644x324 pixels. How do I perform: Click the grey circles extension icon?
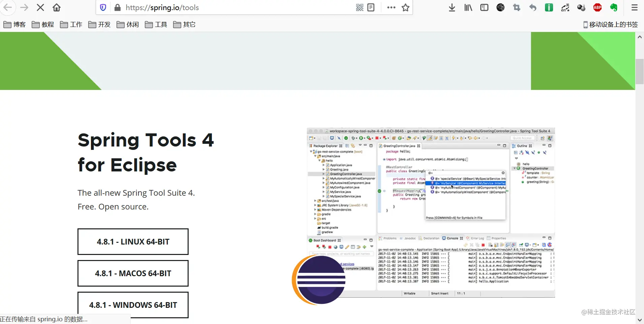581,7
